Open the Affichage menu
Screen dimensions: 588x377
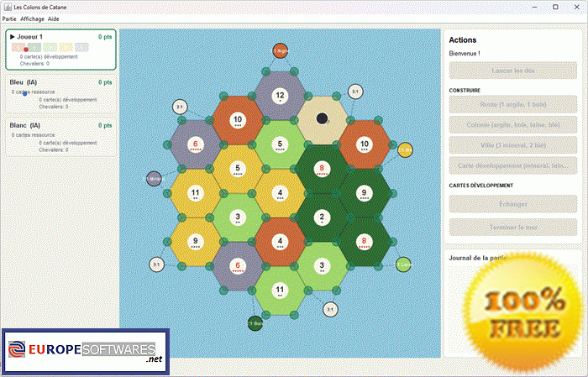(32, 18)
